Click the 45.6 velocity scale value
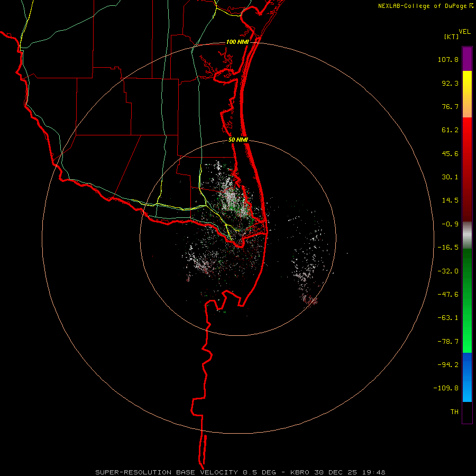Image resolution: width=476 pixels, height=476 pixels. [x=450, y=153]
